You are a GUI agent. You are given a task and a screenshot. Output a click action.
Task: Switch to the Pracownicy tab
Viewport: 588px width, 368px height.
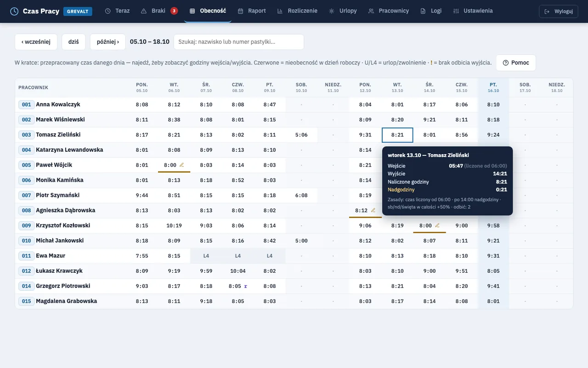(x=388, y=11)
